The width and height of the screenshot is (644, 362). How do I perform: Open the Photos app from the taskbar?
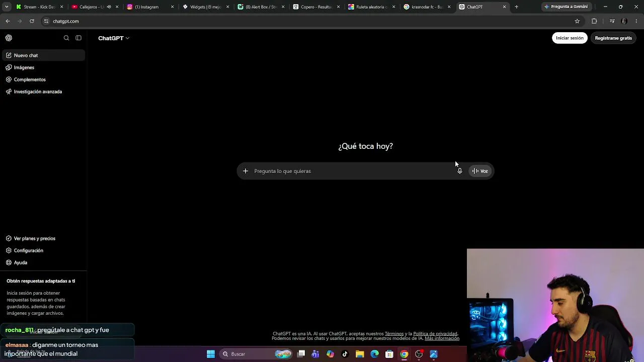[x=433, y=354]
